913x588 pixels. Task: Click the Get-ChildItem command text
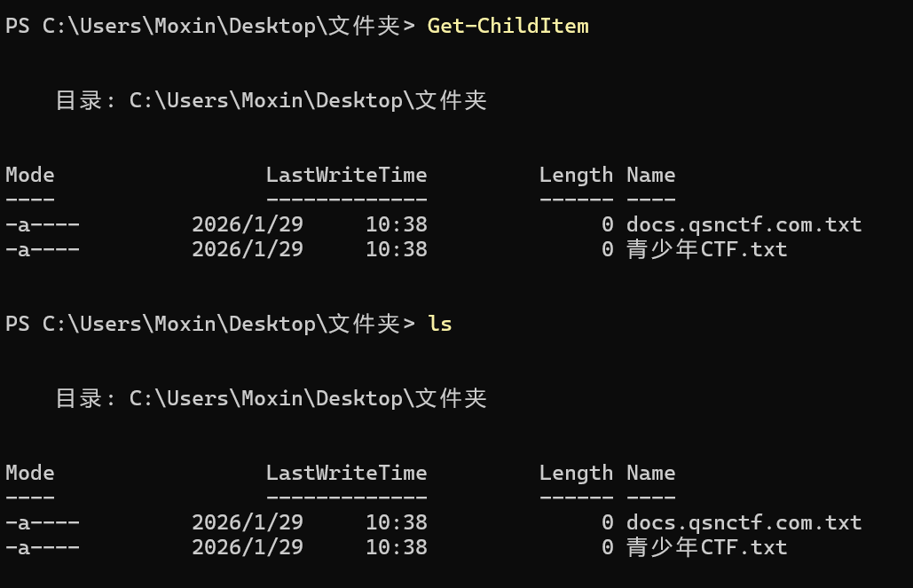[508, 27]
